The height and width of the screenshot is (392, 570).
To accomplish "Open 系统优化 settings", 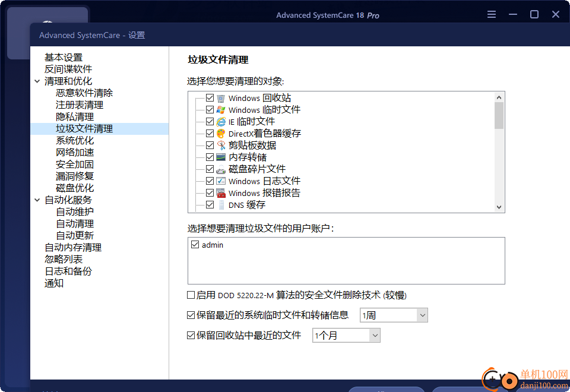I will 75,140.
